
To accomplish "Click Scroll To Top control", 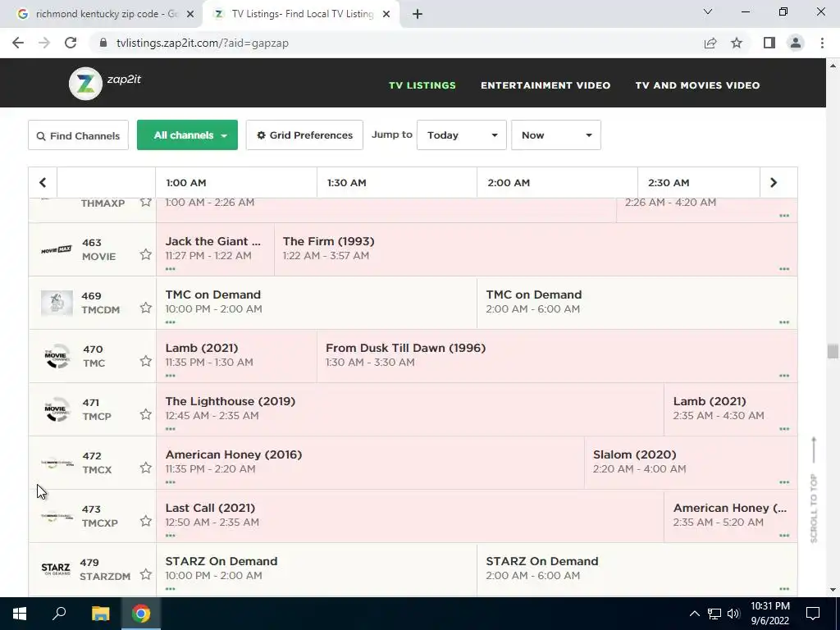I will pyautogui.click(x=814, y=490).
